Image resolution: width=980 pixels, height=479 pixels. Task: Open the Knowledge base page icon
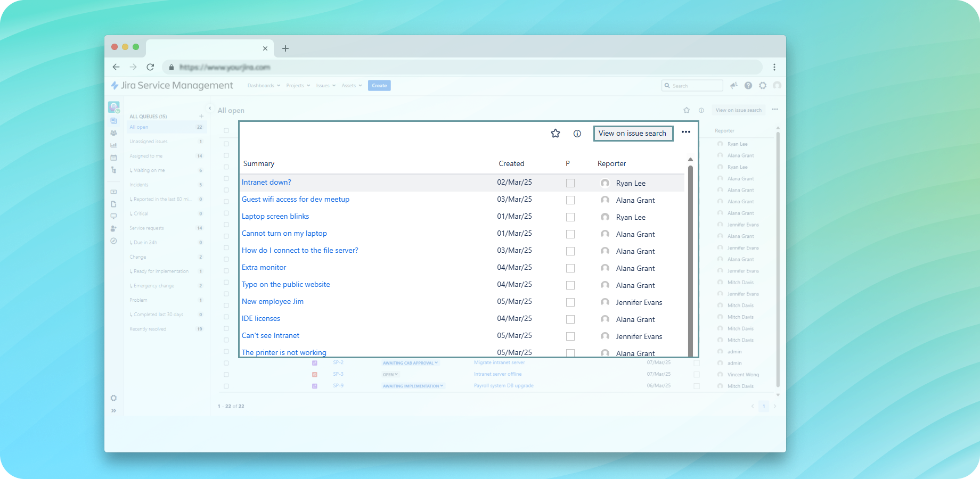click(113, 204)
